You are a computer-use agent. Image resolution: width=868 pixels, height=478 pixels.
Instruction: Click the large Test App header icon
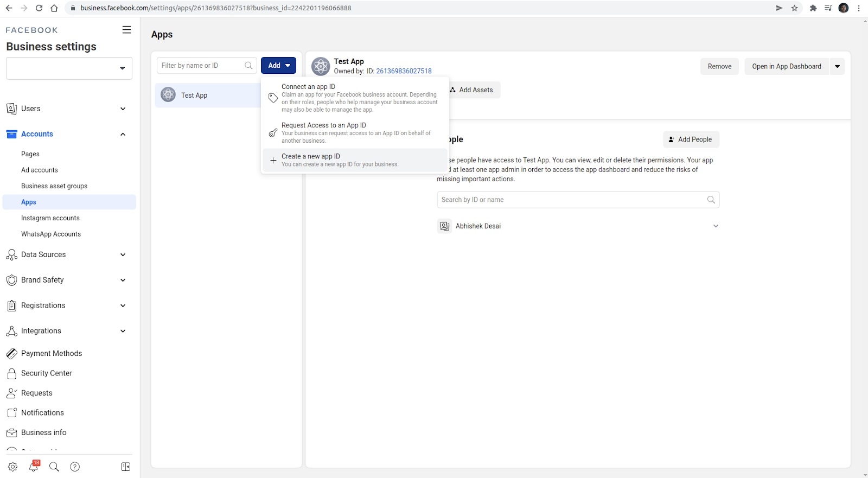click(x=321, y=66)
